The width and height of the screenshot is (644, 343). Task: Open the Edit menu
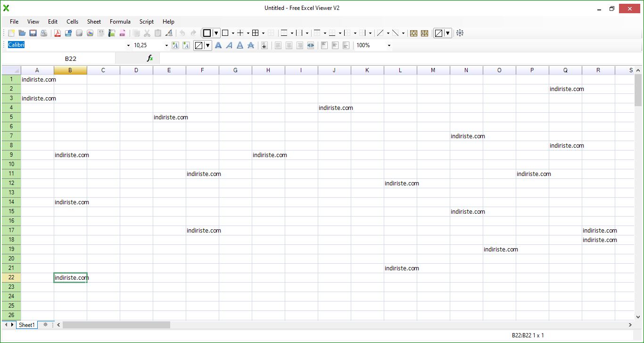click(x=53, y=21)
